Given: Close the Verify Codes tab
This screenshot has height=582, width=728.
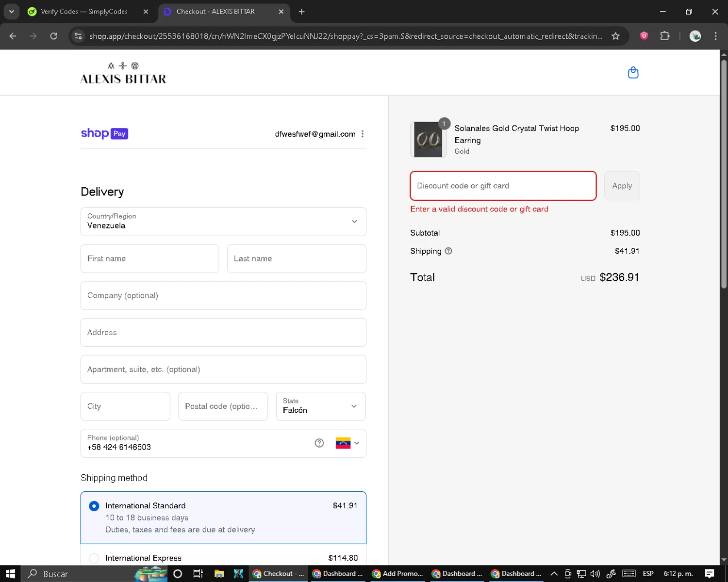Looking at the screenshot, I should [146, 11].
